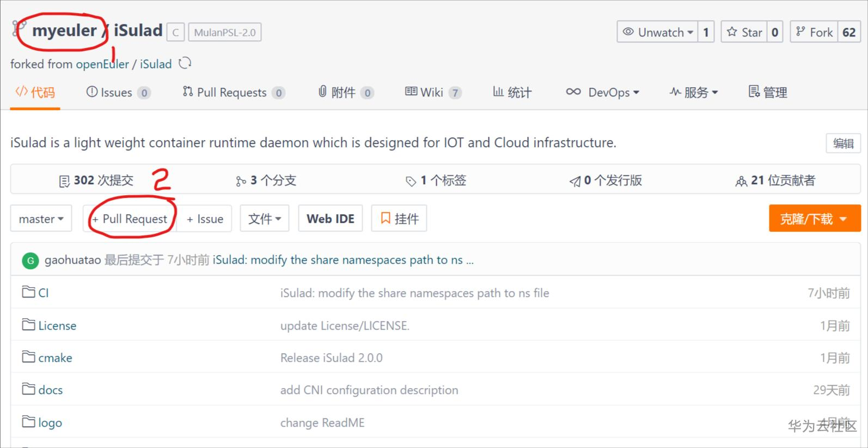
Task: Click the fork sync refresh icon beside openEuler/iSulad
Action: [185, 63]
